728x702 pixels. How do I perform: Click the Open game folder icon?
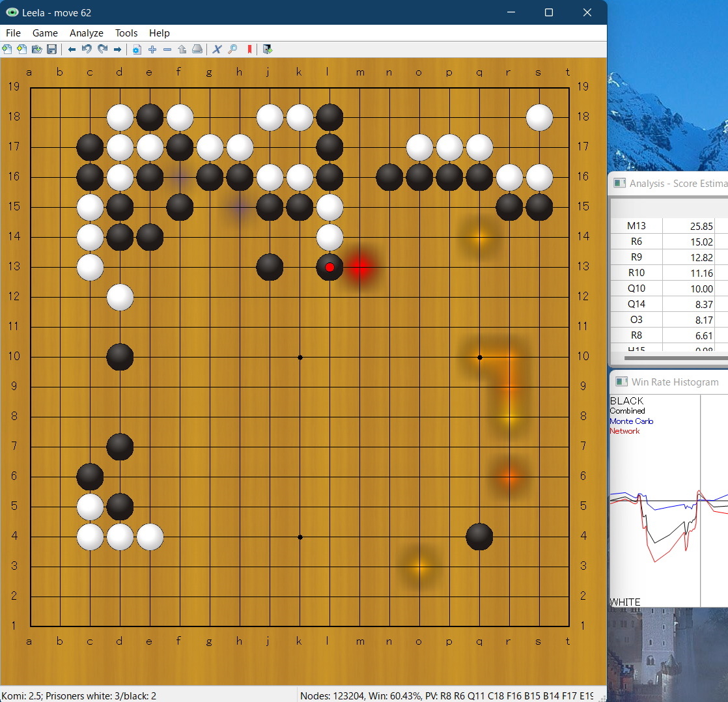(36, 49)
